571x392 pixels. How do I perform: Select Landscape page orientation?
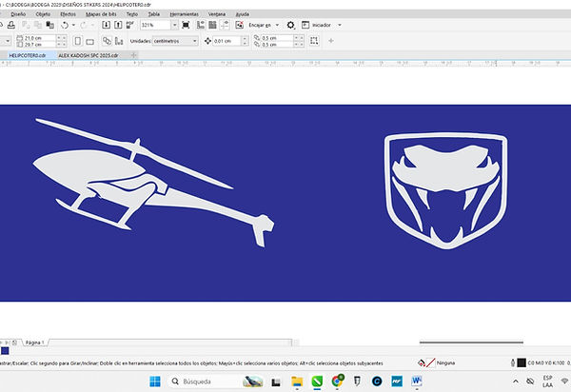(90, 42)
